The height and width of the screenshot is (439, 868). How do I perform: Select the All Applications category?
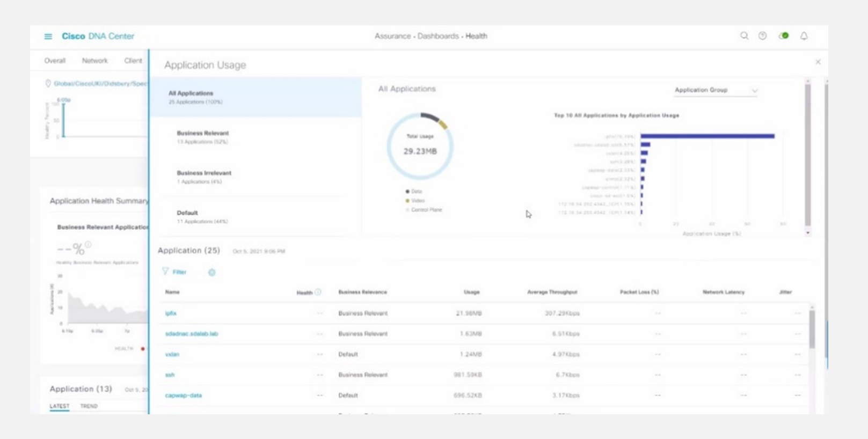click(256, 97)
